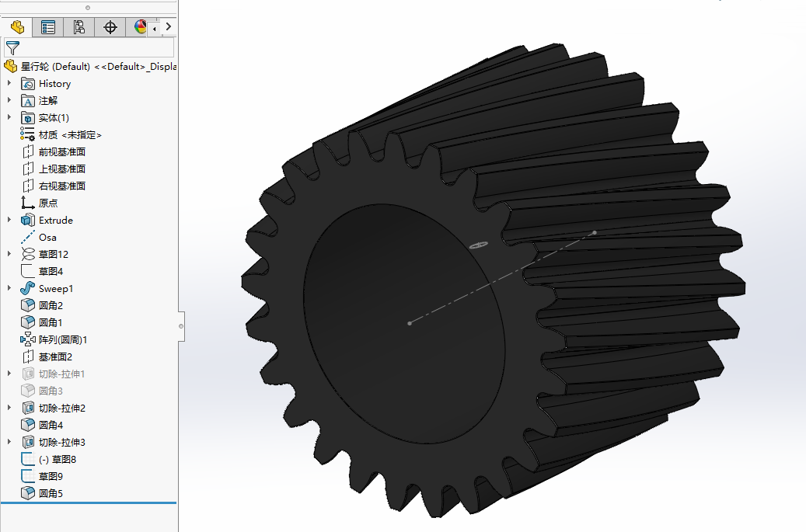Select the 星行轮 (Default) root part icon
The image size is (806, 532).
(11, 66)
